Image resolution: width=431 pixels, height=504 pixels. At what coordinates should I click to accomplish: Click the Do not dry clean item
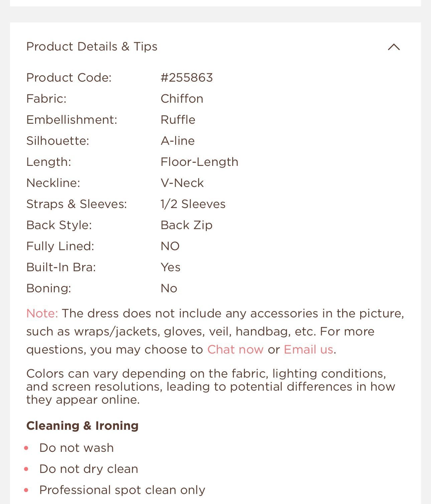[89, 469]
